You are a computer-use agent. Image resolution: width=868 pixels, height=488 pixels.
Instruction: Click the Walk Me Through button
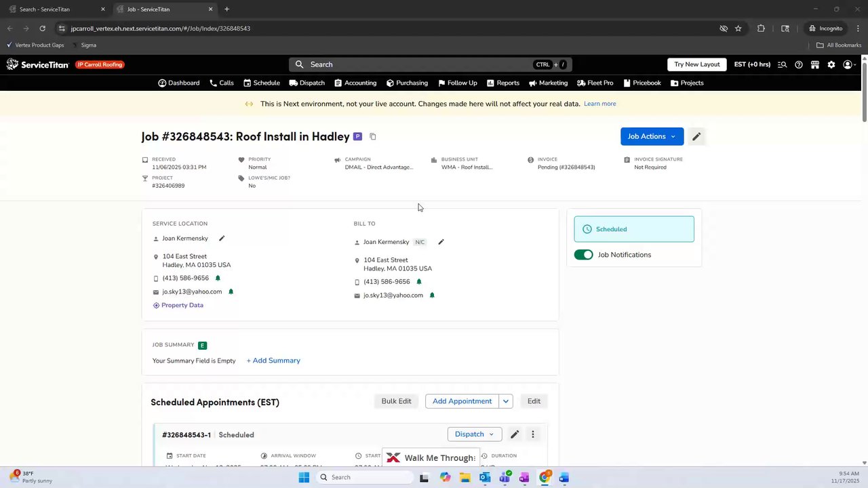(x=431, y=457)
